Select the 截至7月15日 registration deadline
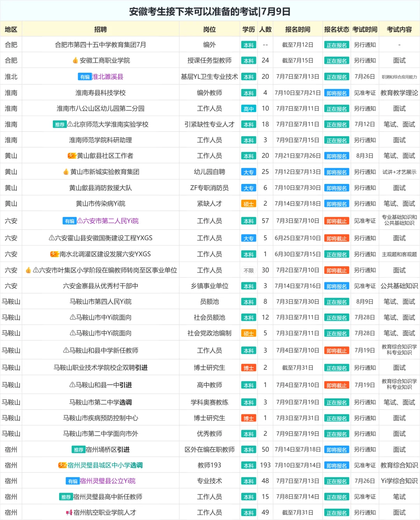Viewport: 420px width, 520px height. point(297,60)
